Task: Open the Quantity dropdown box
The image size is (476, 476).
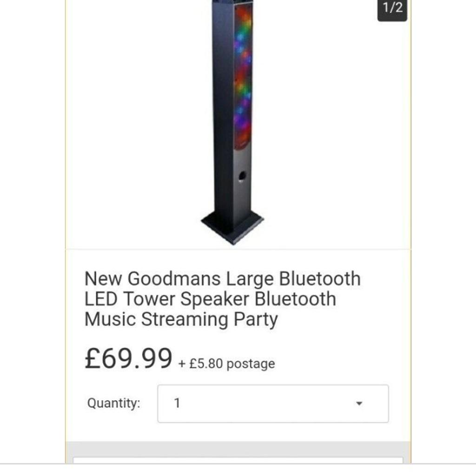Action: pyautogui.click(x=273, y=403)
